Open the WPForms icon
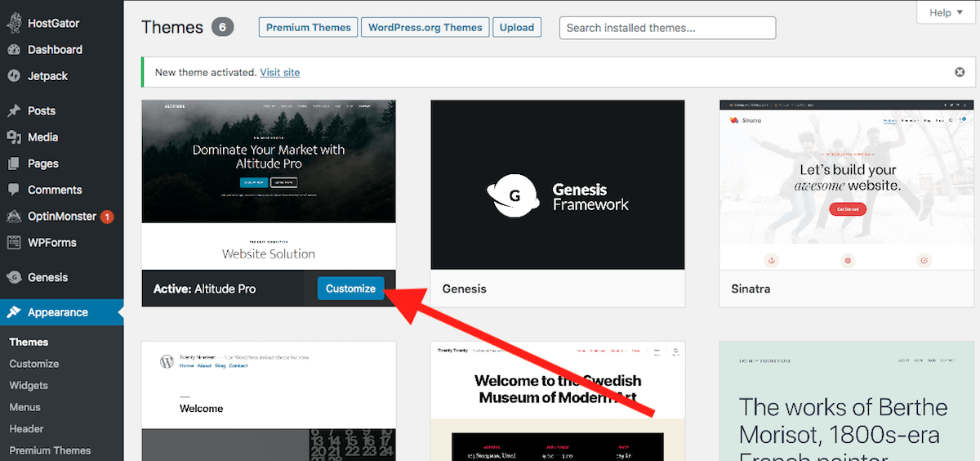980x461 pixels. pyautogui.click(x=13, y=243)
